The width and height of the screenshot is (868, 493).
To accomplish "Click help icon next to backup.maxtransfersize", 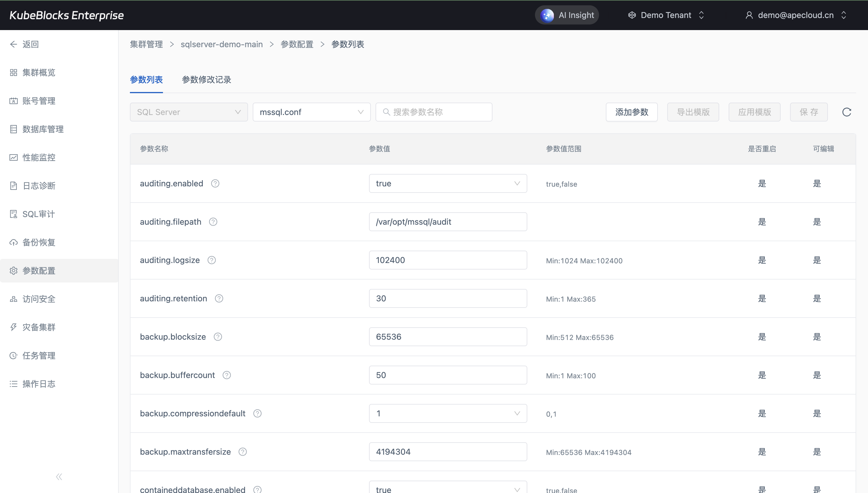I will (x=242, y=452).
